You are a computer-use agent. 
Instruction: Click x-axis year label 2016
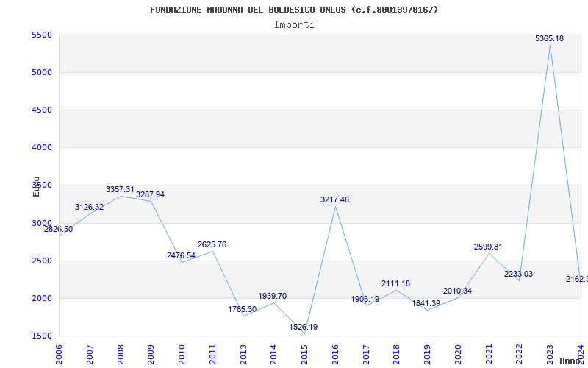tap(336, 354)
